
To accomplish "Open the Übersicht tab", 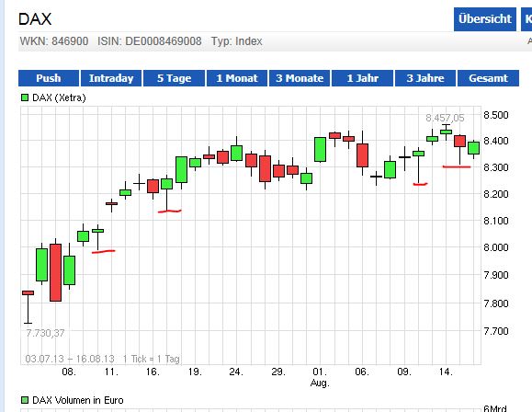I will [x=485, y=19].
